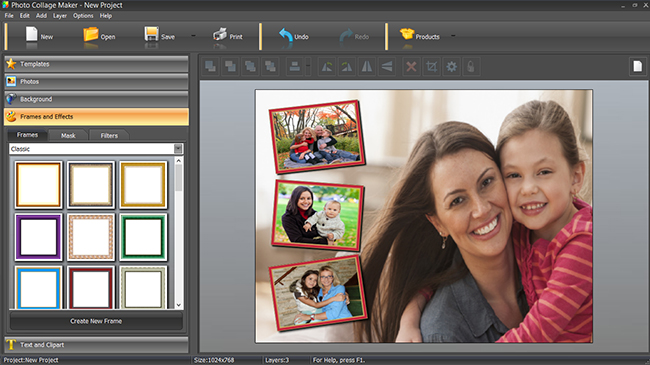Screen dimensions: 650x365
Task: Open the Edit menu
Action: pyautogui.click(x=25, y=16)
